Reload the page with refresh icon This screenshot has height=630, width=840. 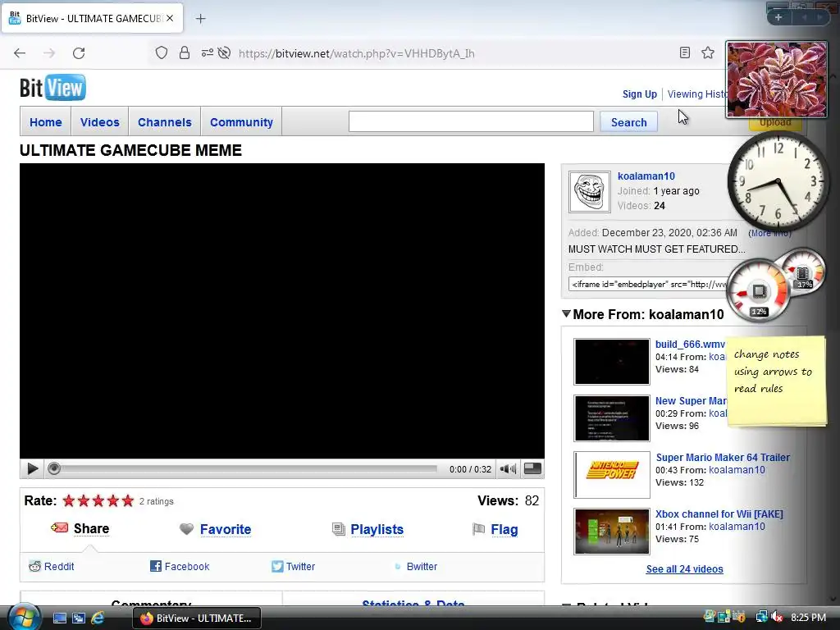pos(79,53)
